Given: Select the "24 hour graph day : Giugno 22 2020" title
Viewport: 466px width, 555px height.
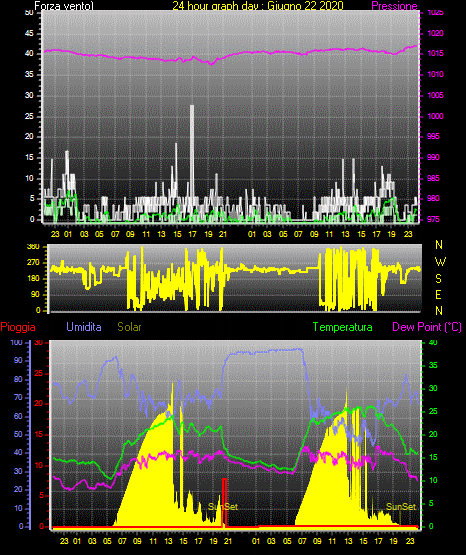Looking at the screenshot, I should coord(258,6).
